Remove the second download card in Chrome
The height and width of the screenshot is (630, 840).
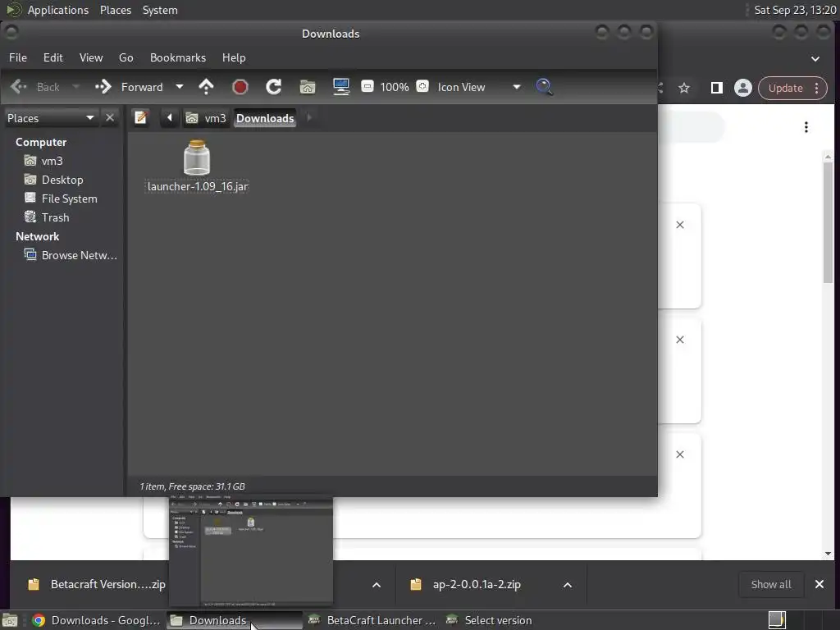pyautogui.click(x=680, y=340)
